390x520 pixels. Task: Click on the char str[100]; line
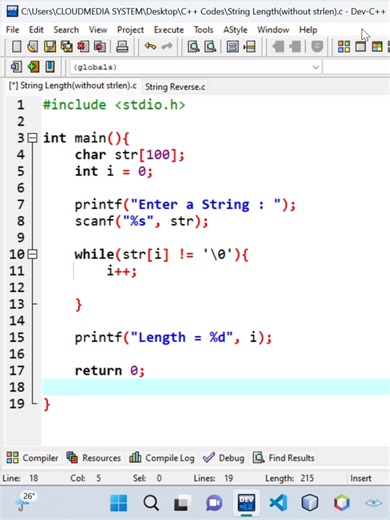tap(129, 155)
